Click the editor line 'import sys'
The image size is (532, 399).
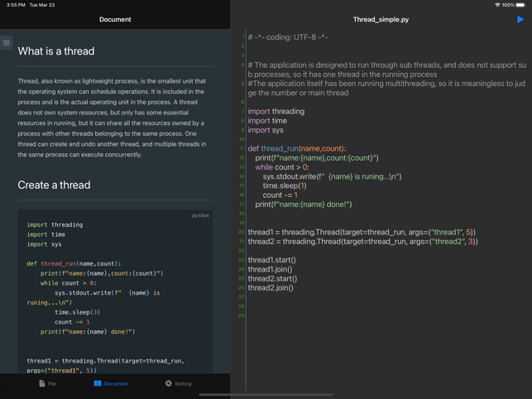pyautogui.click(x=266, y=130)
